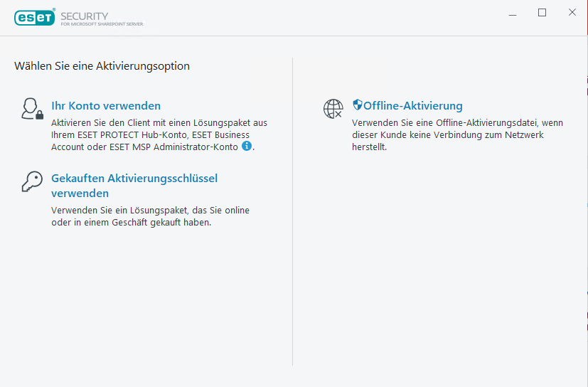Click text 'Verwenden Sie ein Lösungspaket, das Sie online'
Screen dimensions: 588x387
(150, 210)
